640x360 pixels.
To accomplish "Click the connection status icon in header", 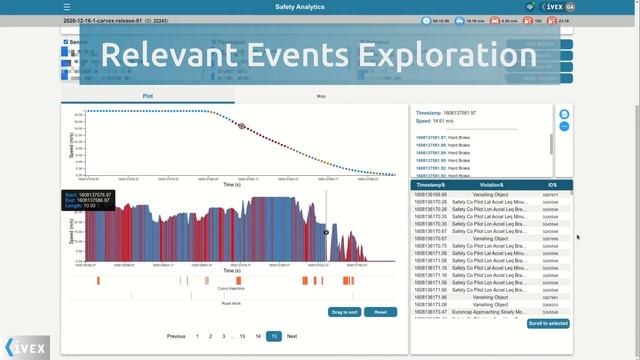I will click(530, 6).
